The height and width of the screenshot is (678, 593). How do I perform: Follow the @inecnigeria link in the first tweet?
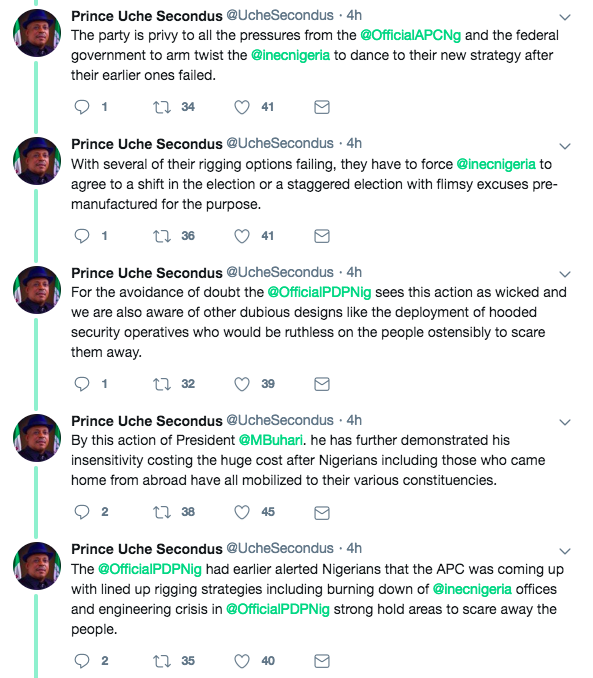290,55
